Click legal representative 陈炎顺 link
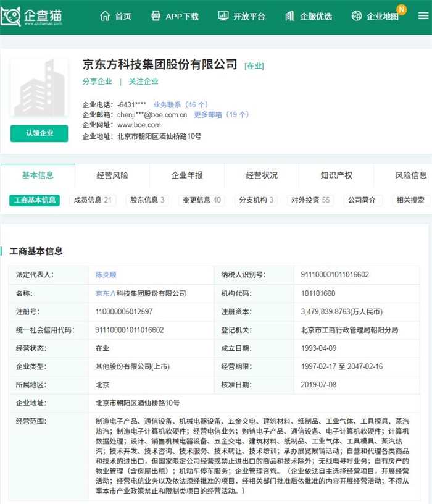Image resolution: width=432 pixels, height=504 pixels. 106,275
